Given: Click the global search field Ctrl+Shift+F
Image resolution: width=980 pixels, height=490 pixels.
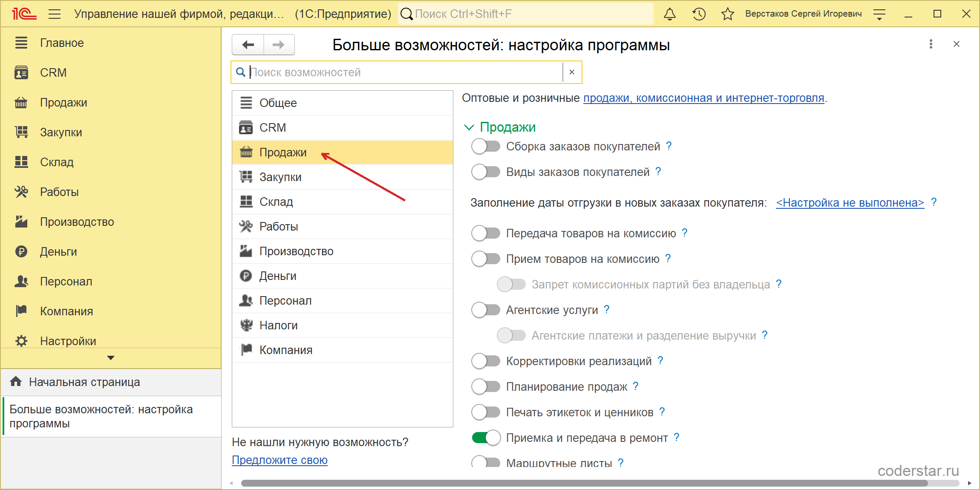Looking at the screenshot, I should click(526, 14).
